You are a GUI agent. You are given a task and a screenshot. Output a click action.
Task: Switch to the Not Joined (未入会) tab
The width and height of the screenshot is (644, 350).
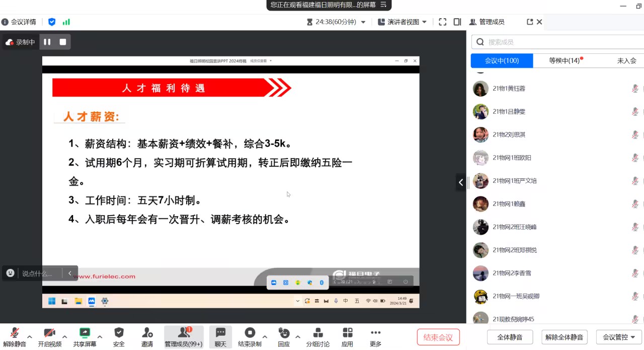click(x=626, y=60)
